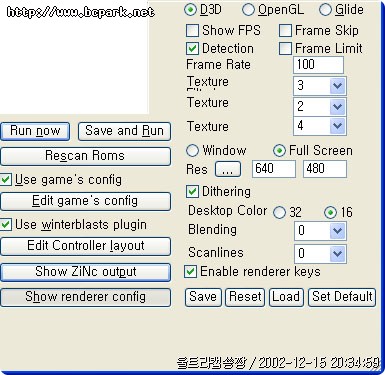Choose the OpenGL renderer option
This screenshot has height=375, width=385.
pos(248,10)
